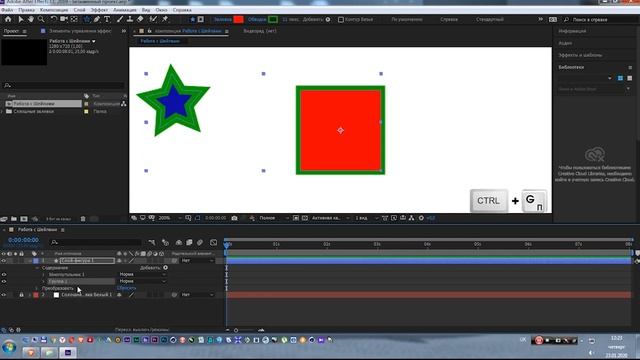The image size is (640, 360).
Task: Open the Файл (File) menu
Action: [7, 10]
